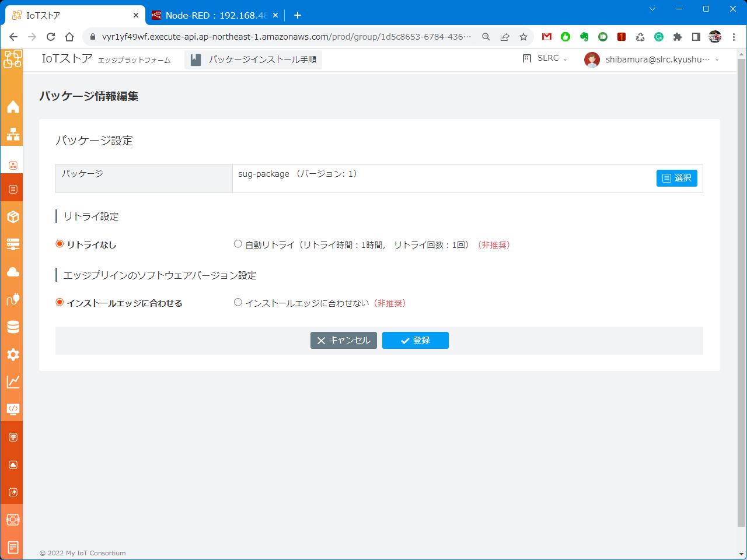Select the highlighted group icon in sidebar
Screen dimensions: 747x560
13,166
